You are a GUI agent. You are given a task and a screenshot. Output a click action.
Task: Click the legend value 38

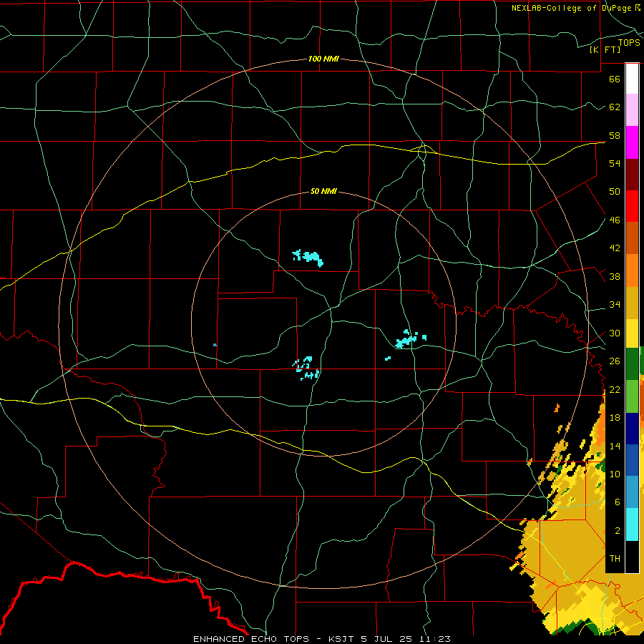tap(615, 277)
